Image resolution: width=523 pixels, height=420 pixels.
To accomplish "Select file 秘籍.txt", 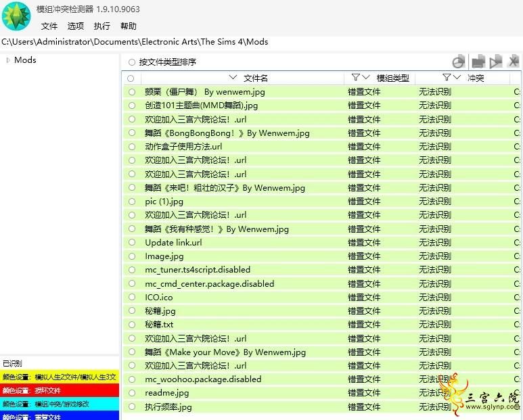I will pos(159,325).
